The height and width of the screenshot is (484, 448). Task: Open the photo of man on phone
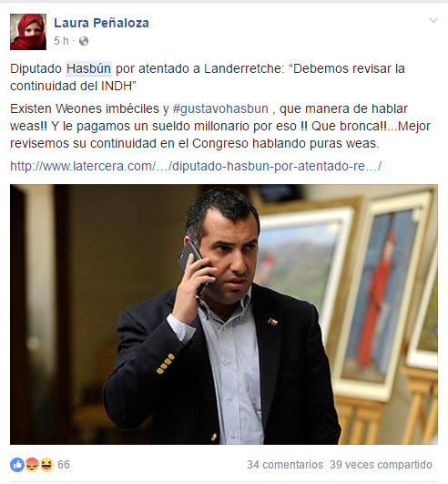(223, 314)
